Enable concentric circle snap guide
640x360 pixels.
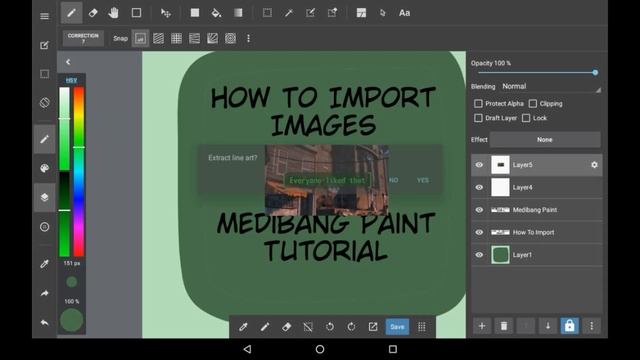click(x=230, y=38)
